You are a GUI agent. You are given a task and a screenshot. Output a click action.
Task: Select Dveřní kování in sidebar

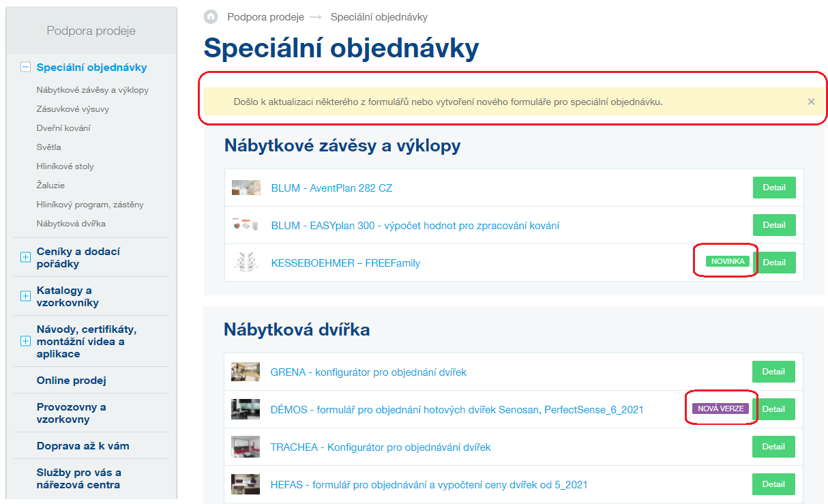point(63,128)
